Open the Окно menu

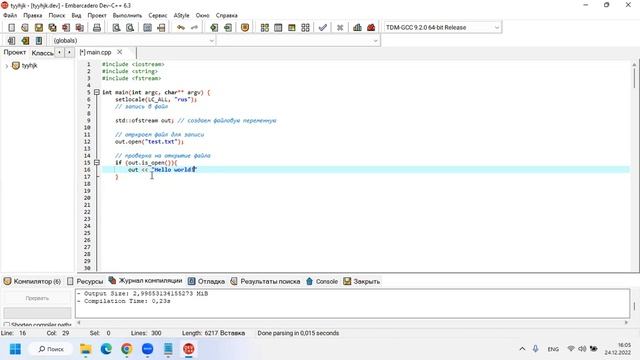pyautogui.click(x=202, y=15)
